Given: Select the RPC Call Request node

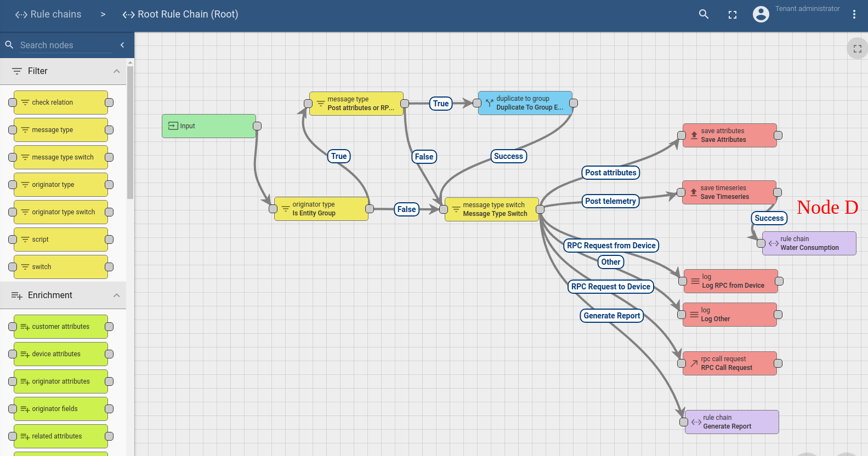Looking at the screenshot, I should (x=730, y=363).
